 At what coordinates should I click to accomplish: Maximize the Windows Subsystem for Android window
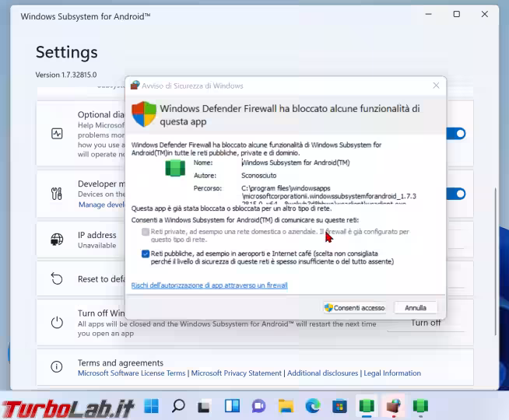point(456,14)
